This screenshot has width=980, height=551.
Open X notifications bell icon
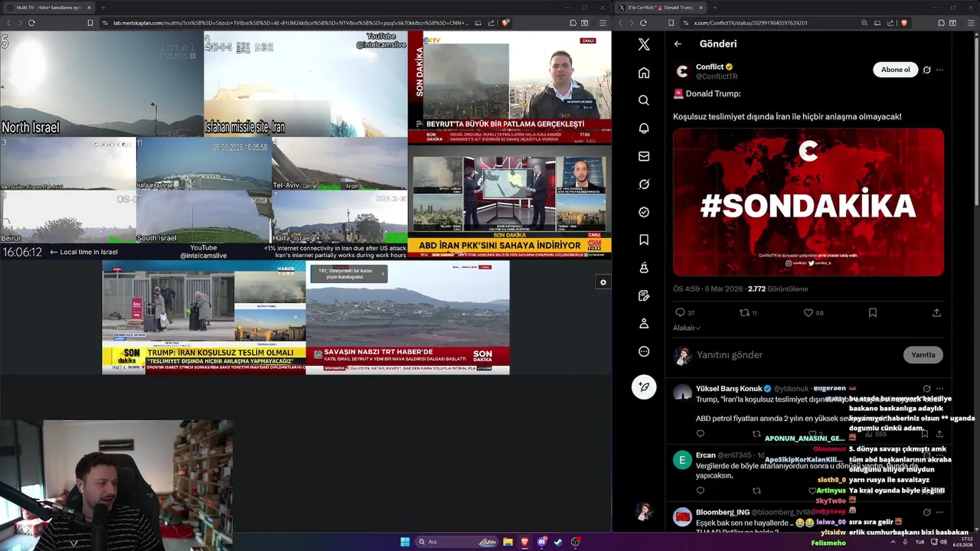point(644,129)
